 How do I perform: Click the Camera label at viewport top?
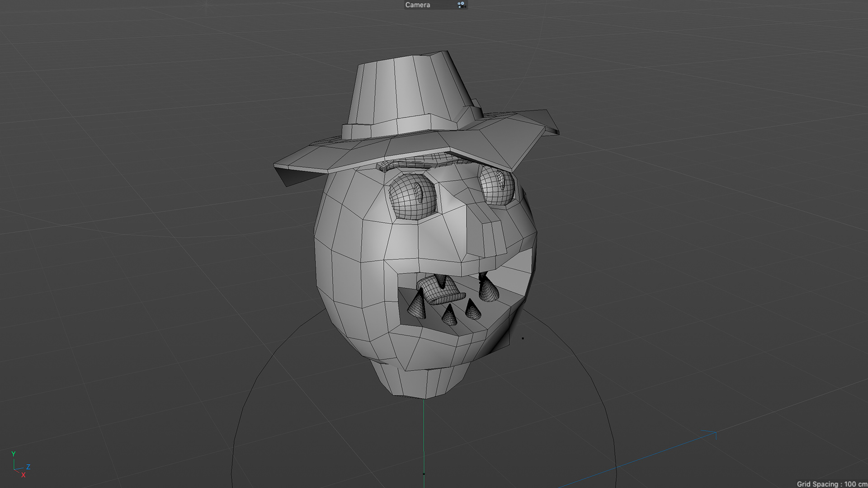[x=417, y=5]
